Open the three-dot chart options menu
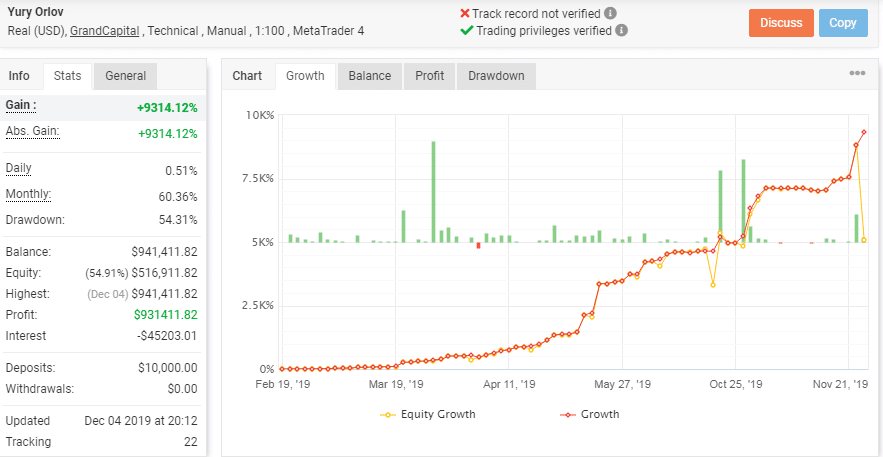The width and height of the screenshot is (883, 457). [x=857, y=73]
